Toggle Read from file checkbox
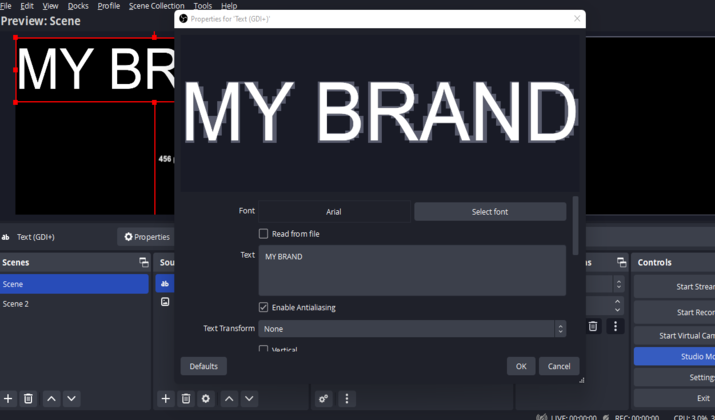Screen dimensions: 715x420 (264, 234)
